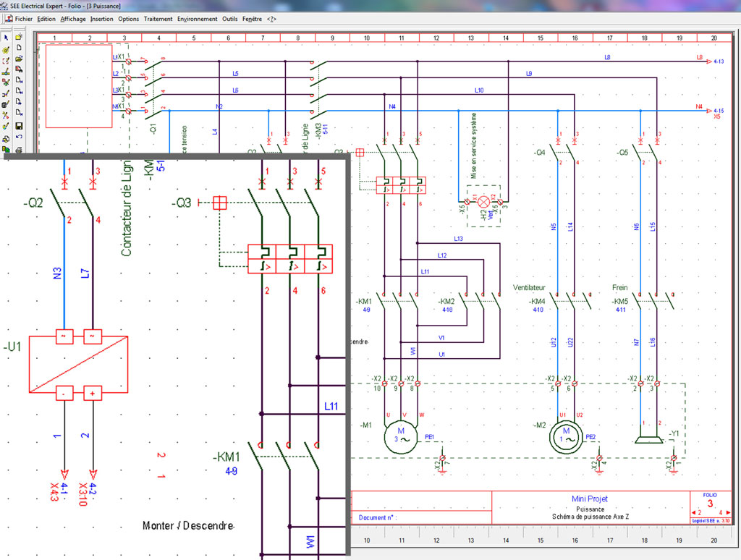Click the red push-button square beside -Q3 in inset

220,203
